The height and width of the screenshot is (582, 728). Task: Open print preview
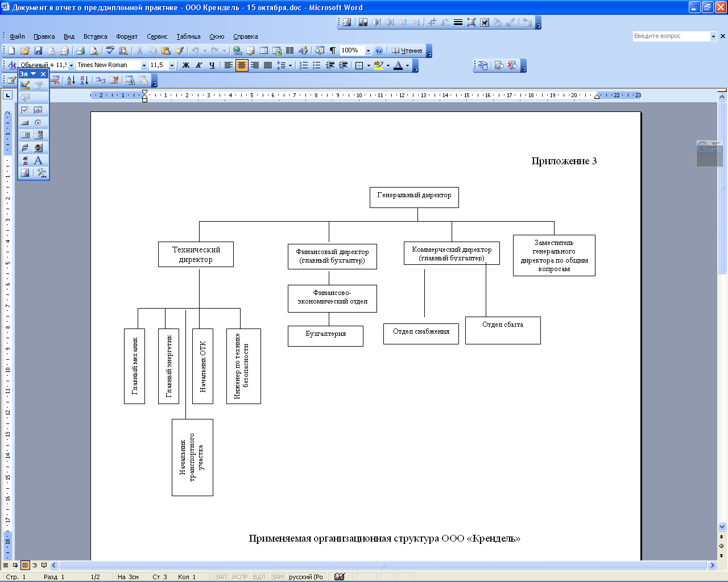[94, 51]
